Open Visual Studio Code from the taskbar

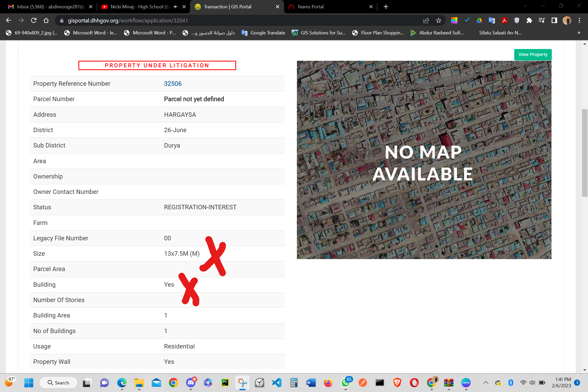(x=277, y=383)
